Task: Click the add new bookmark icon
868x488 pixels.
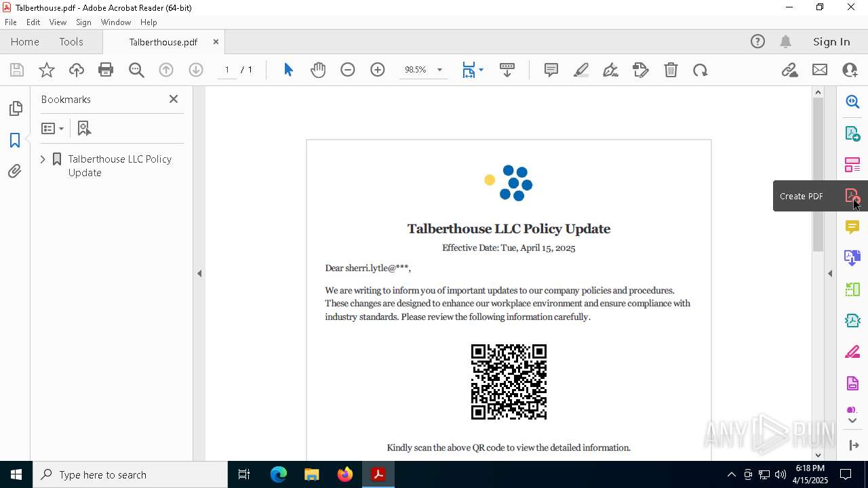Action: pyautogui.click(x=84, y=128)
